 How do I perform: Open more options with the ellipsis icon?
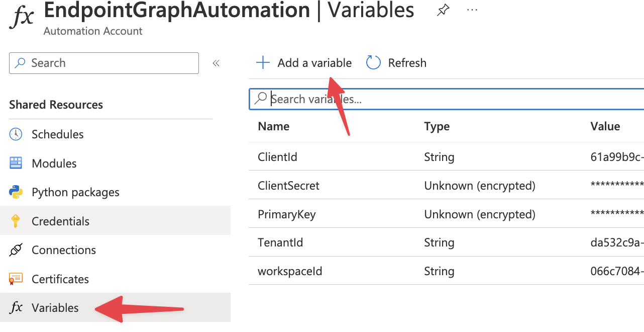tap(472, 10)
